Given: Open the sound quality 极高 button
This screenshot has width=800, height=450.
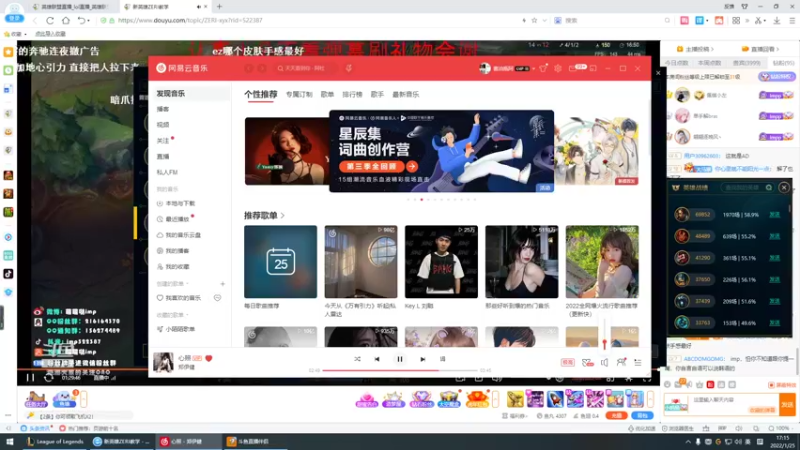Looking at the screenshot, I should click(x=568, y=362).
